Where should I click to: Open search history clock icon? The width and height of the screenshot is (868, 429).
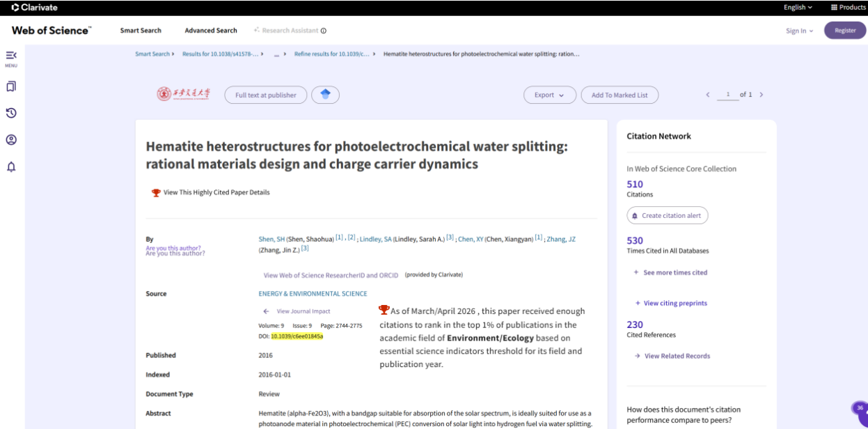click(x=11, y=113)
